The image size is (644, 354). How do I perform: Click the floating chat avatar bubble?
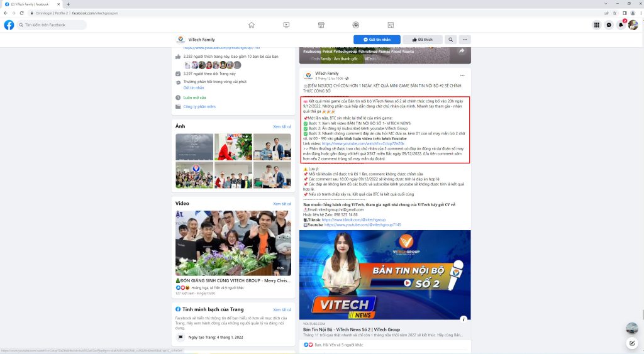click(x=632, y=328)
